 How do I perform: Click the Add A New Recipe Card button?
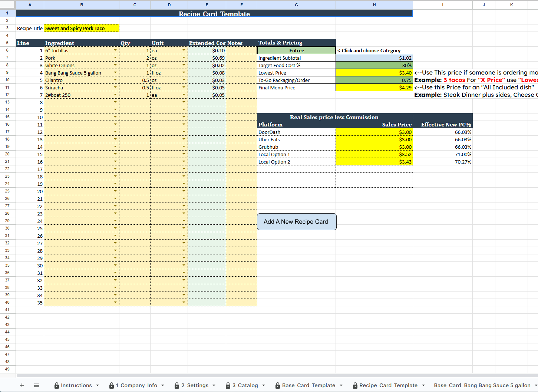297,221
